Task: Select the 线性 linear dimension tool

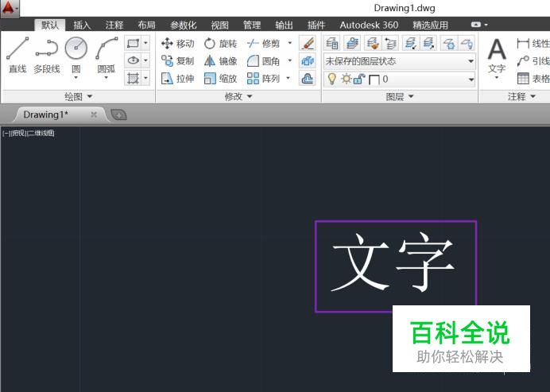Action: 533,44
